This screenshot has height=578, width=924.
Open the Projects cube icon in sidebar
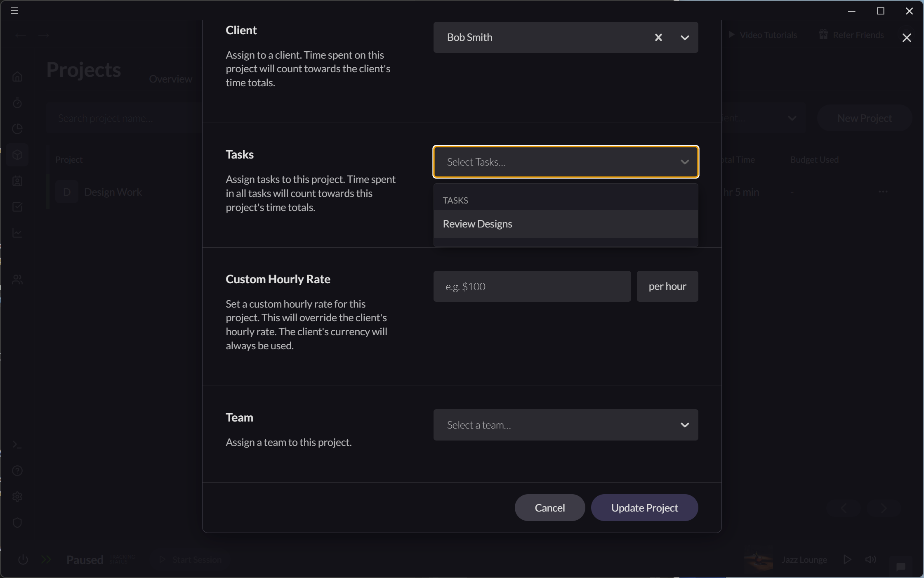[x=17, y=155]
